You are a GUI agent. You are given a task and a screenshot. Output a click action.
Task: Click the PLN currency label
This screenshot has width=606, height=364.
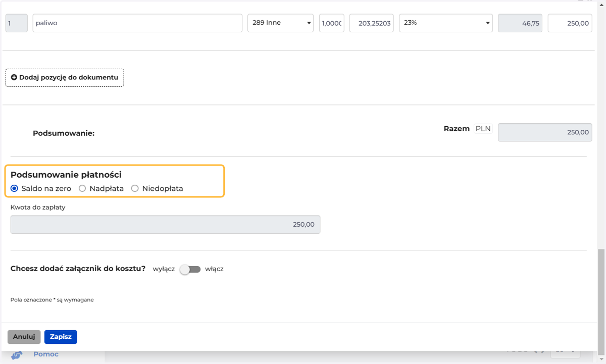pyautogui.click(x=483, y=129)
